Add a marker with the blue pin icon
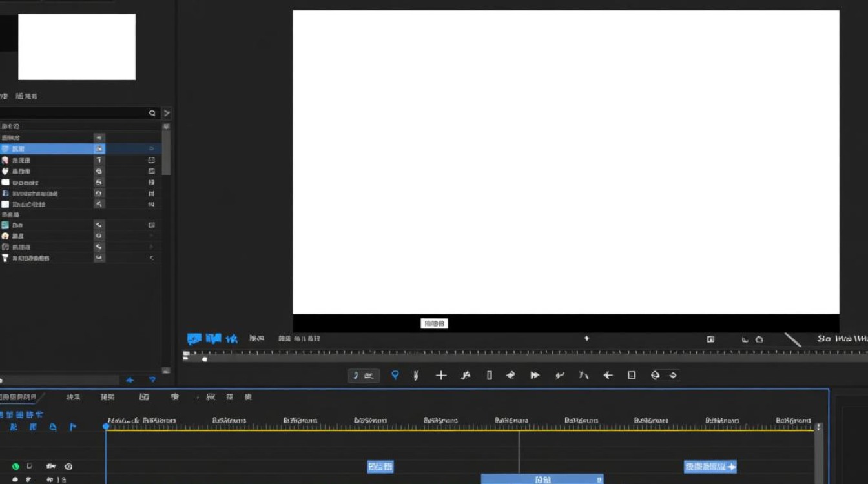Screen dimensions: 868x484 click(395, 375)
